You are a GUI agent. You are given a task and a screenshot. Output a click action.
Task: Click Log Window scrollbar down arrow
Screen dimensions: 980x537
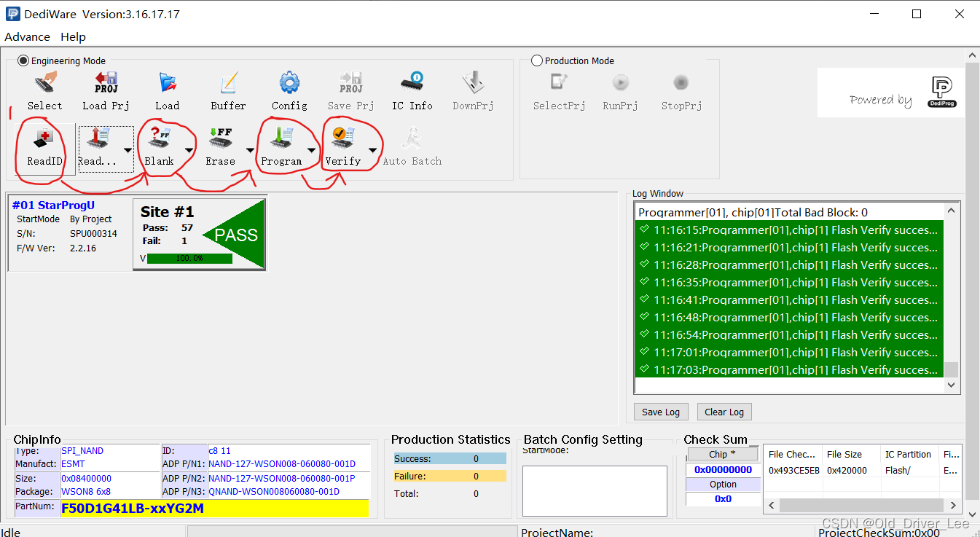(x=951, y=385)
